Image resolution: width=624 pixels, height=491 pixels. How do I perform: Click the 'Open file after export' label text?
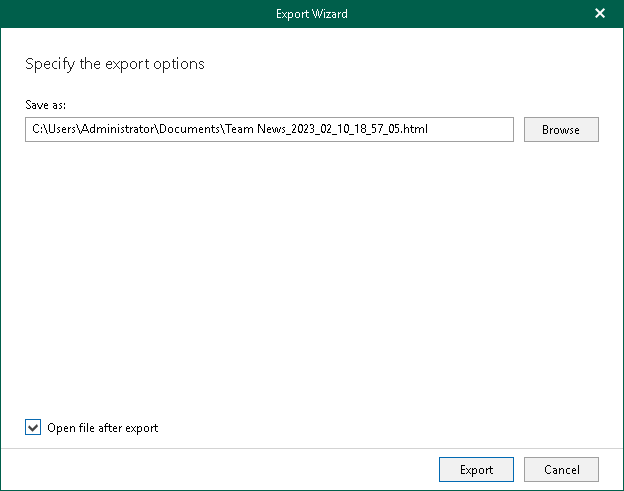tap(102, 428)
